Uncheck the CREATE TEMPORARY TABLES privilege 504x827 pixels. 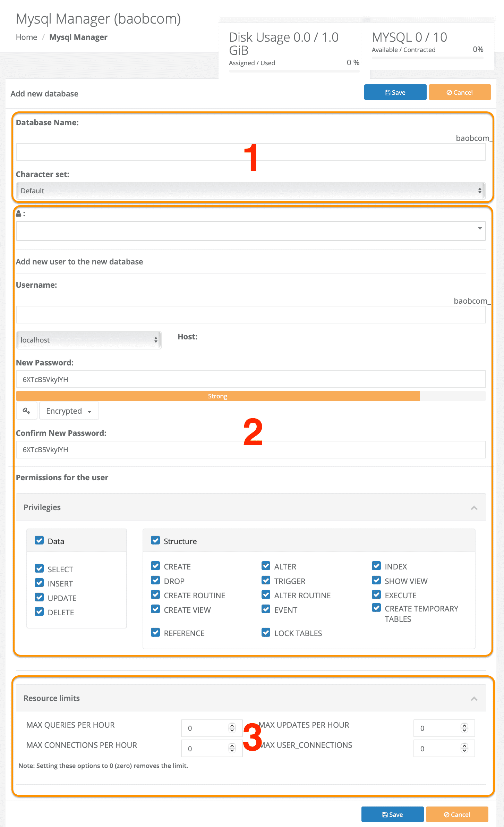[376, 608]
